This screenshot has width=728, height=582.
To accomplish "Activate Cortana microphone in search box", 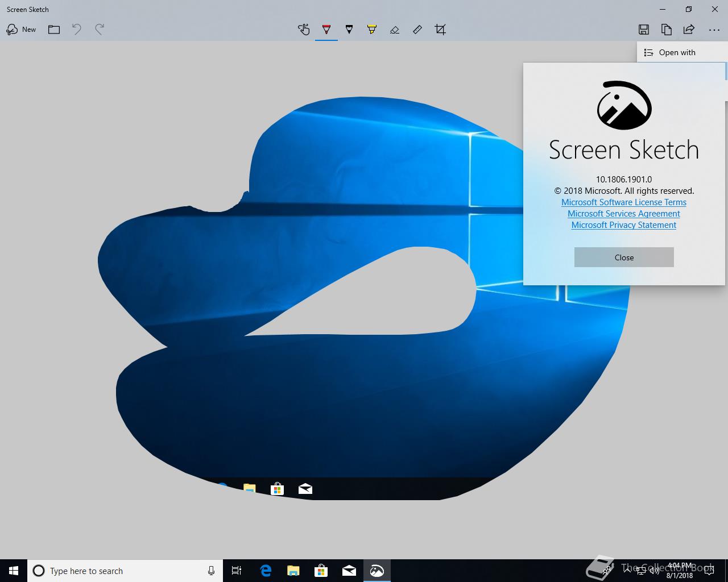I will [x=211, y=571].
